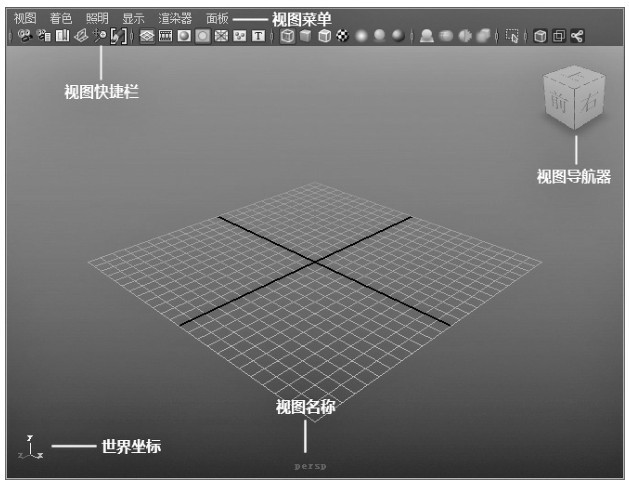Open the Grease Pencil bracket icon
Image resolution: width=629 pixels, height=484 pixels.
(x=118, y=36)
